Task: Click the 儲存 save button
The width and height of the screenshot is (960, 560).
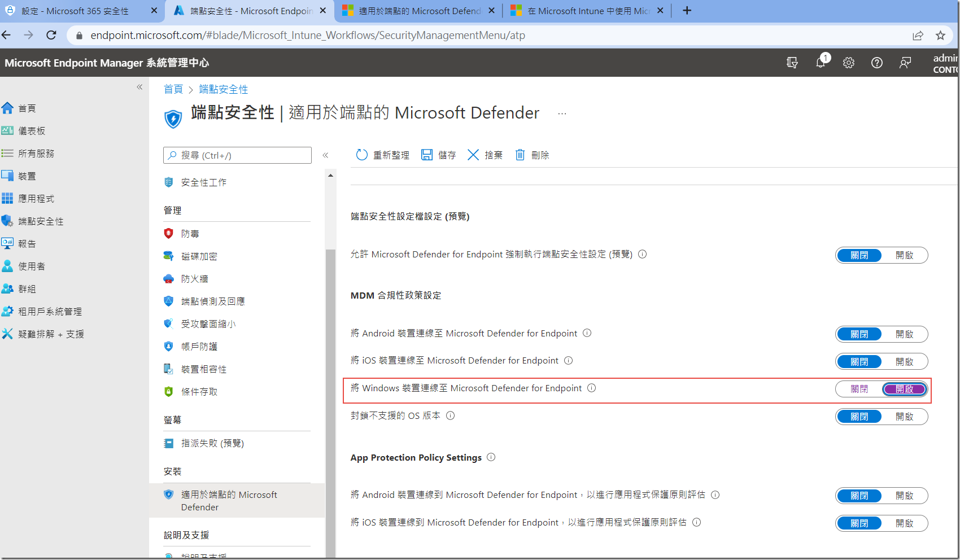Action: tap(439, 155)
